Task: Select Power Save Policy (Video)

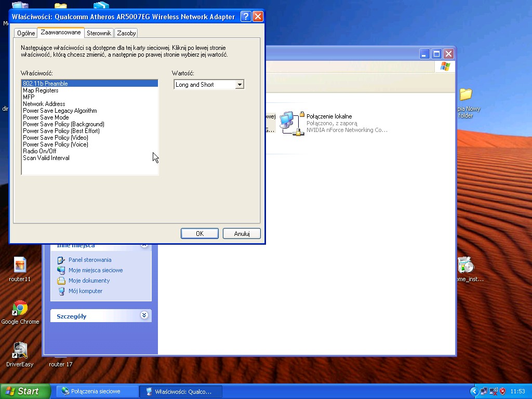Action: coord(90,138)
